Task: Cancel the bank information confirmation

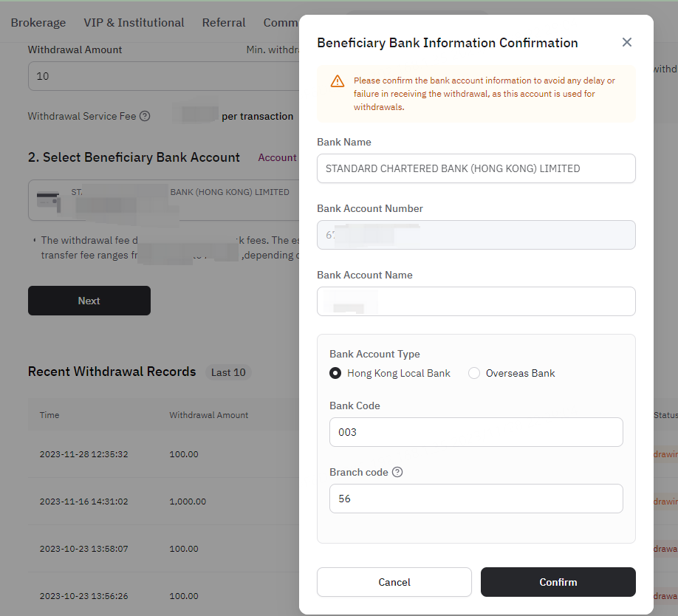Action: coord(394,582)
